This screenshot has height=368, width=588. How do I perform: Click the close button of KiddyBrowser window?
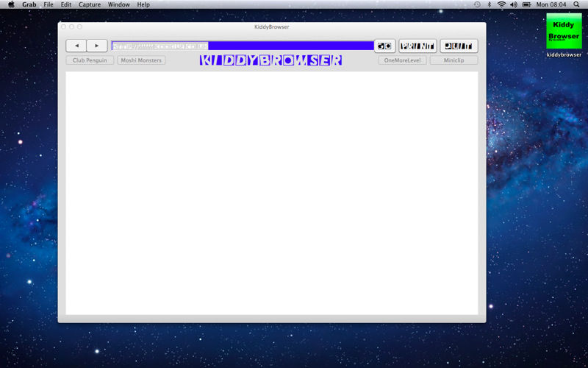point(63,26)
